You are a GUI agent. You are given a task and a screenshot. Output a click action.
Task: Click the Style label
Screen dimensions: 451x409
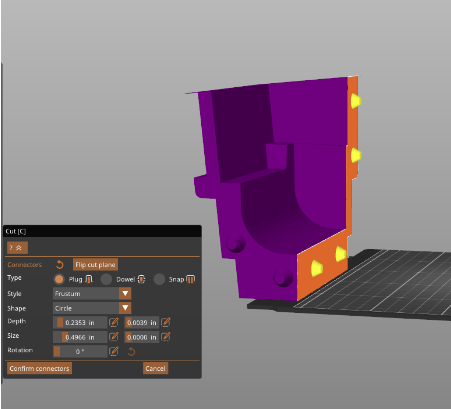pyautogui.click(x=14, y=294)
